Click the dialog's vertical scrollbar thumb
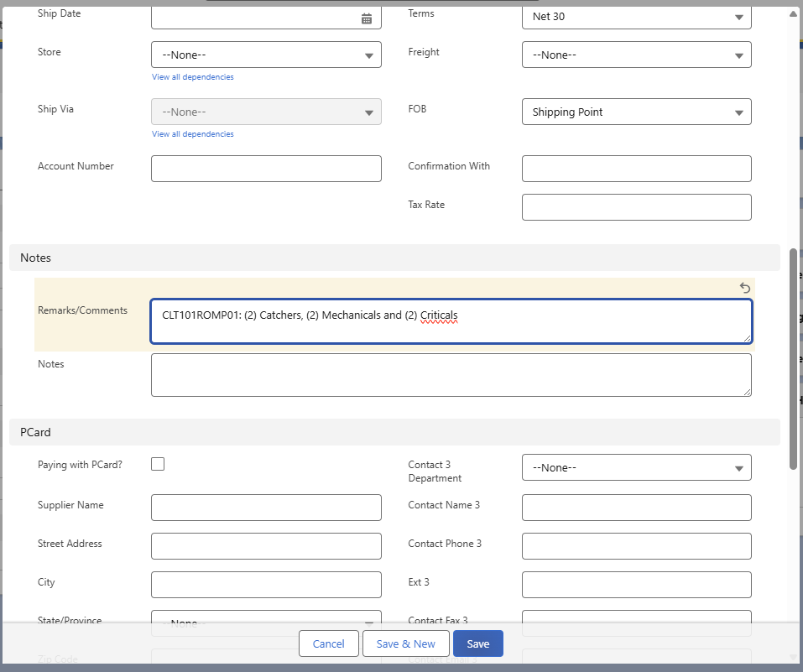The width and height of the screenshot is (803, 672). tap(793, 358)
